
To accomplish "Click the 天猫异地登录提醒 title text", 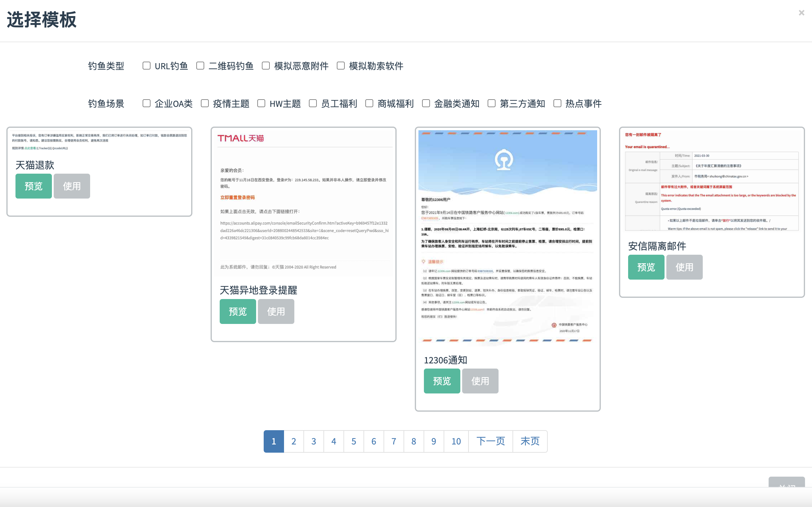I will coord(259,290).
